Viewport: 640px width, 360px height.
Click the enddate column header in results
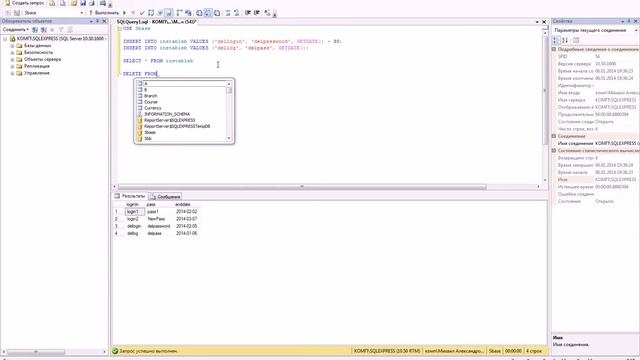point(183,204)
